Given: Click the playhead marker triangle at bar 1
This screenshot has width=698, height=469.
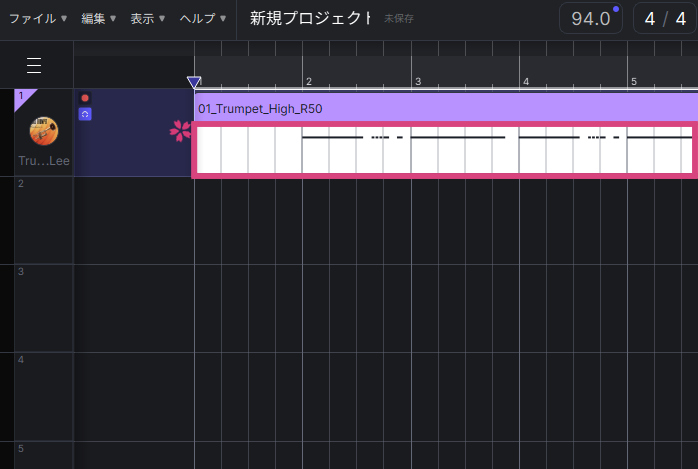Looking at the screenshot, I should 194,82.
